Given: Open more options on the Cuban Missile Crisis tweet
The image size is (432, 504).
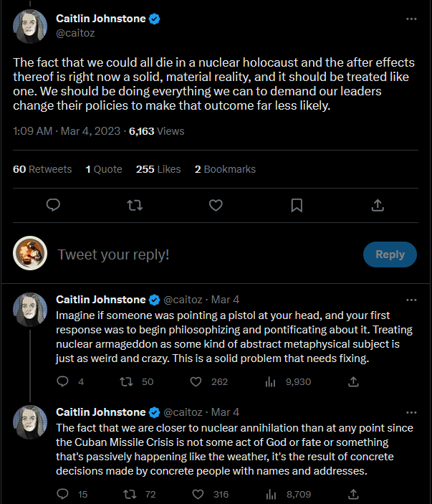Looking at the screenshot, I should (x=411, y=412).
